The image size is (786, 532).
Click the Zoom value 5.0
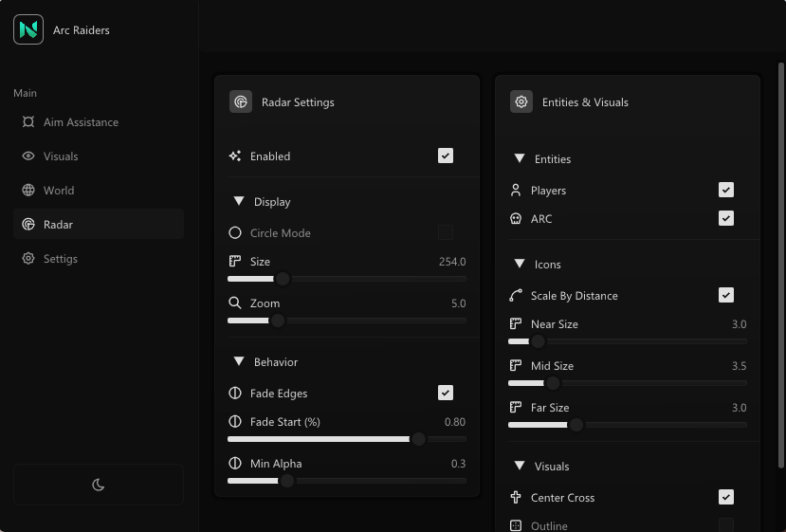pyautogui.click(x=458, y=303)
